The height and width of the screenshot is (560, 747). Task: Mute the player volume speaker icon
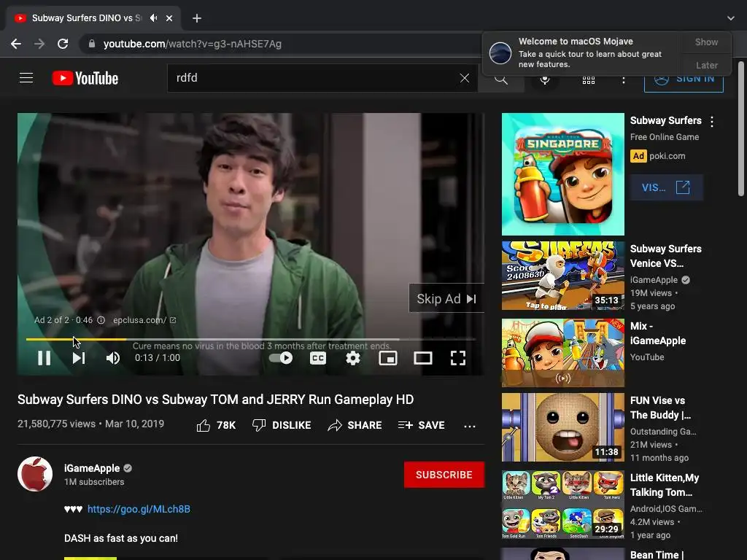pos(112,358)
